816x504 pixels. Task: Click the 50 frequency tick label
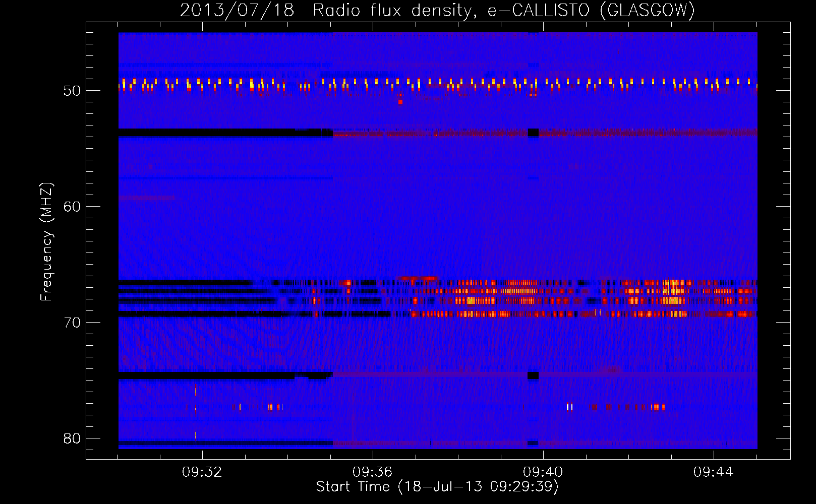pos(72,91)
